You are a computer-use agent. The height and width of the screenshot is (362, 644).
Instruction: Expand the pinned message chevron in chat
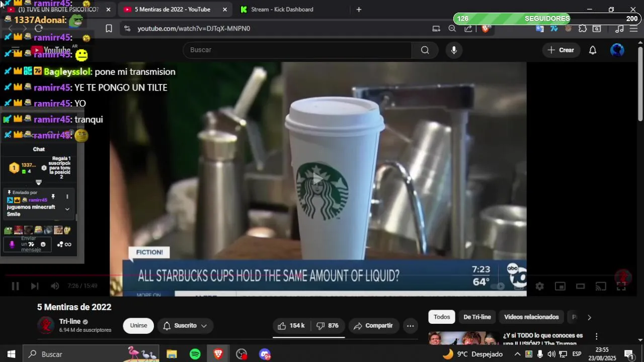point(67,209)
